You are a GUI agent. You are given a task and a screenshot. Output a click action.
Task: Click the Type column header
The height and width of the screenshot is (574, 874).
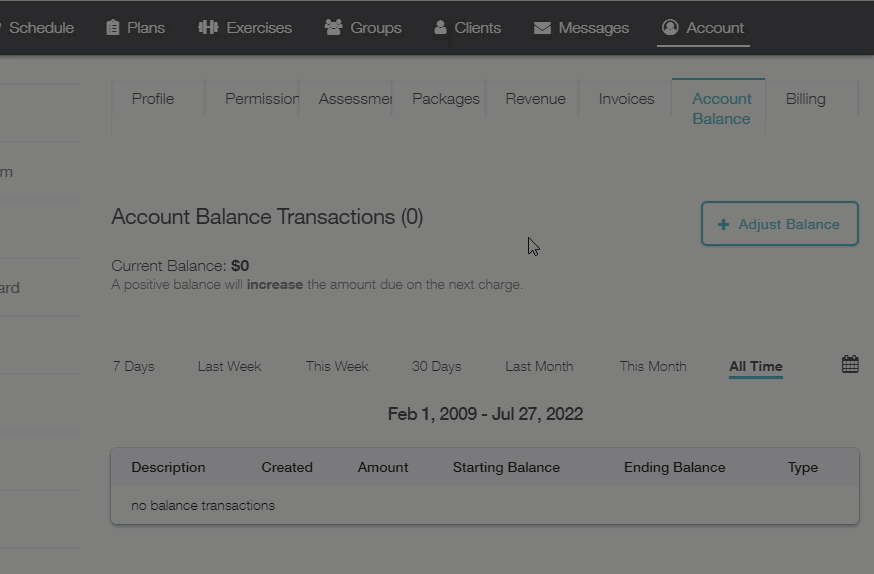tap(803, 467)
